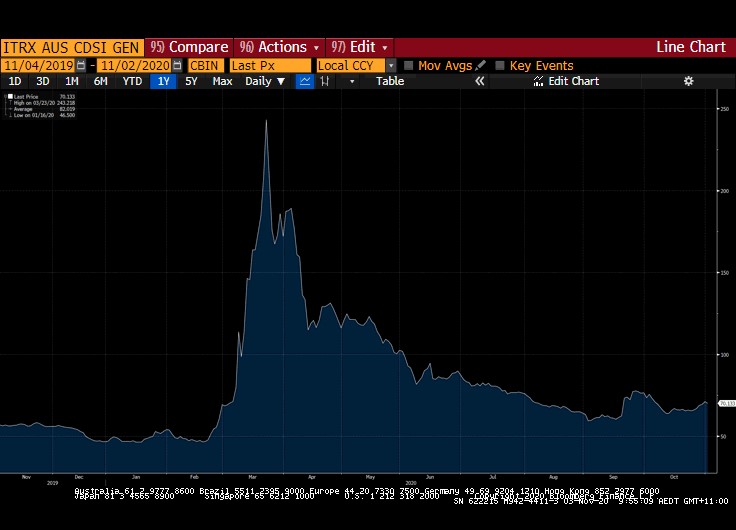Open the end date calendar picker

pos(177,66)
